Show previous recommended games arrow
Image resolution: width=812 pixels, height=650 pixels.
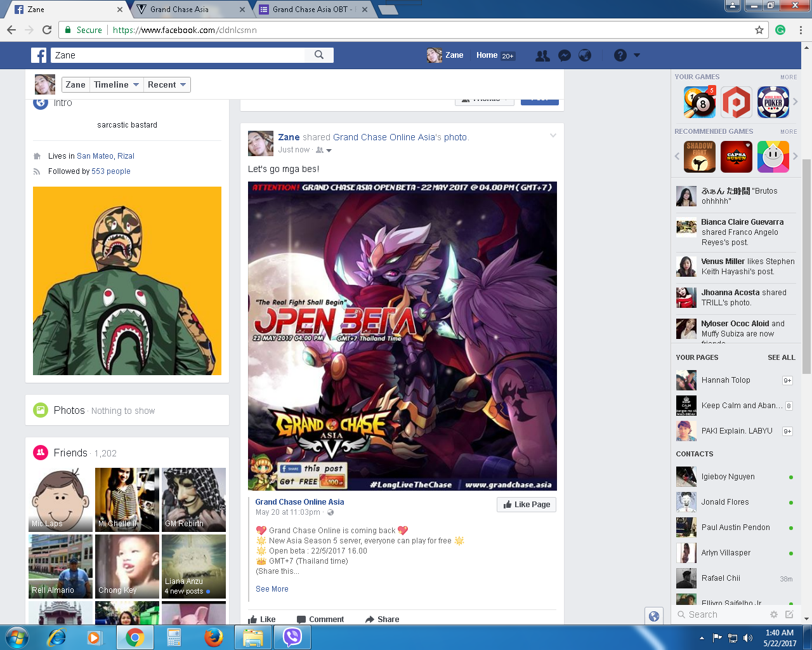click(677, 156)
